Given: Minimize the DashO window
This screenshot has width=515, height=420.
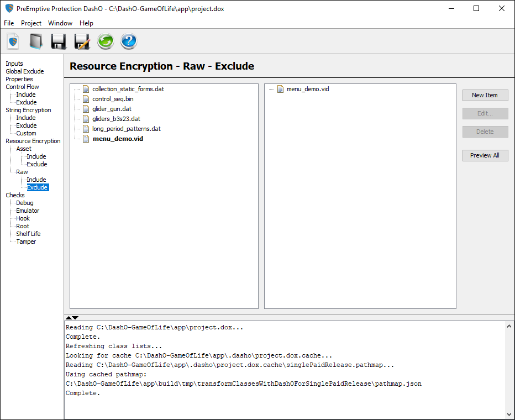Looking at the screenshot, I should 451,8.
